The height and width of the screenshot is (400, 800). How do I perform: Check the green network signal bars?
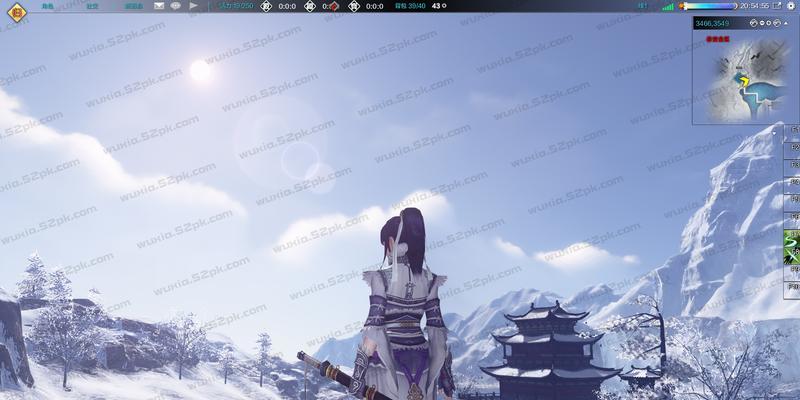[668, 7]
